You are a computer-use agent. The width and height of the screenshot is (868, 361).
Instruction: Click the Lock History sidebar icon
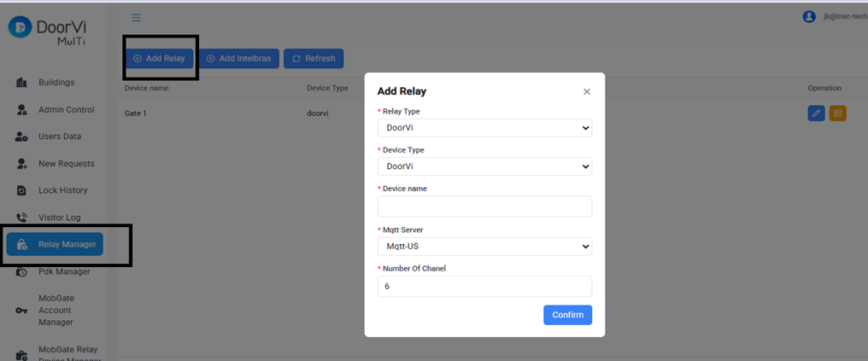[x=21, y=190]
